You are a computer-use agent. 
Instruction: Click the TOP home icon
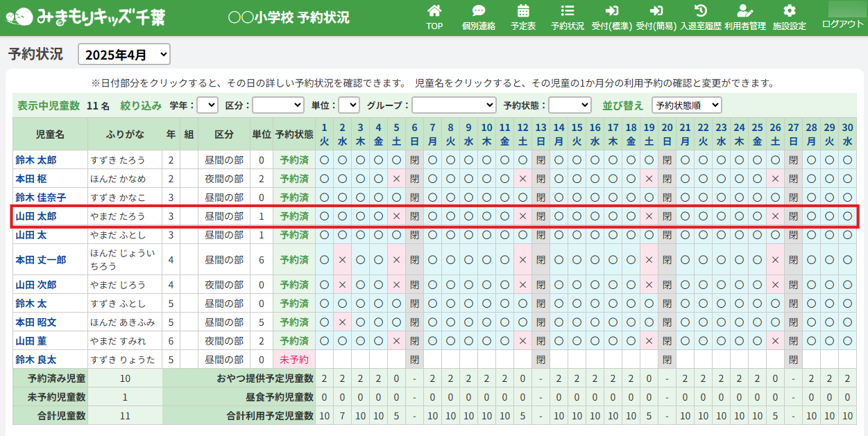coord(434,12)
